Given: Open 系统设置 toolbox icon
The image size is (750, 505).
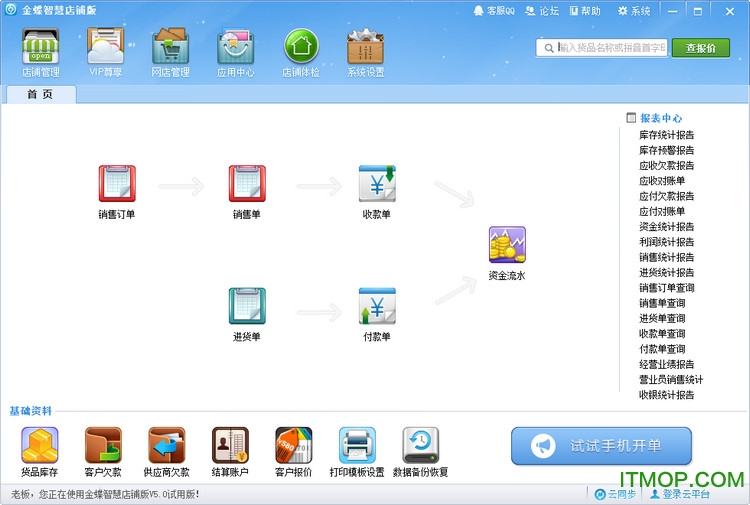Looking at the screenshot, I should [x=366, y=46].
